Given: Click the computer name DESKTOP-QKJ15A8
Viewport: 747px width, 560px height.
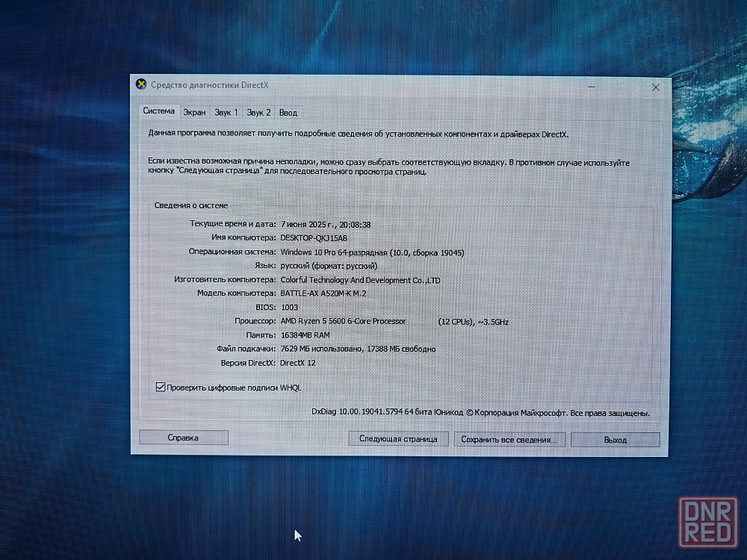Looking at the screenshot, I should point(314,238).
